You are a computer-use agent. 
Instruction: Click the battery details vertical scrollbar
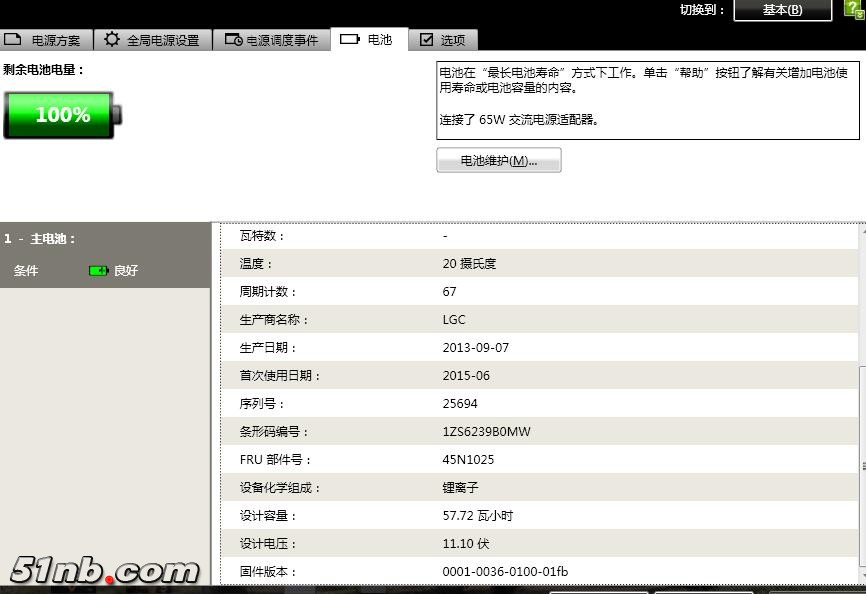tap(862, 403)
